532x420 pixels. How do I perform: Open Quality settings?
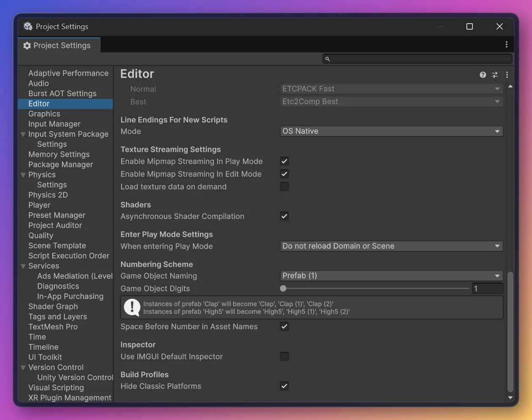pyautogui.click(x=41, y=235)
